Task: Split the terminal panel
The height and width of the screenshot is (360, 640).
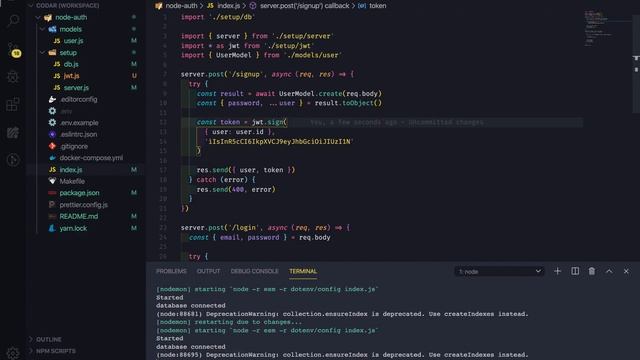Action: [575, 271]
